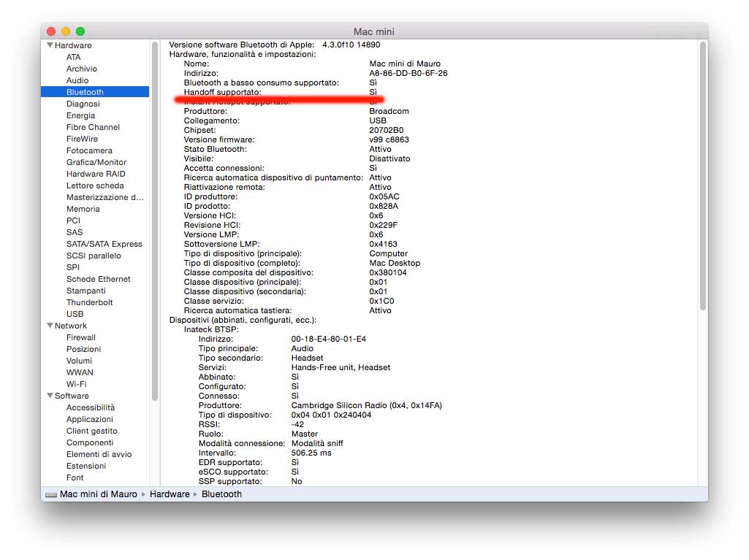
Task: Open Fotocamera sidebar entry
Action: (89, 150)
